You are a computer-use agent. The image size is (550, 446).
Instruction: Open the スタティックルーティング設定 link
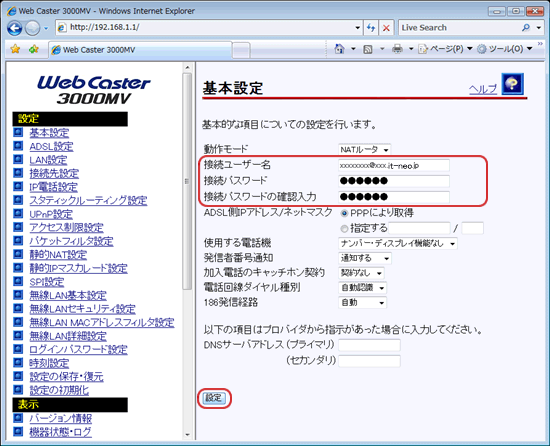point(88,200)
